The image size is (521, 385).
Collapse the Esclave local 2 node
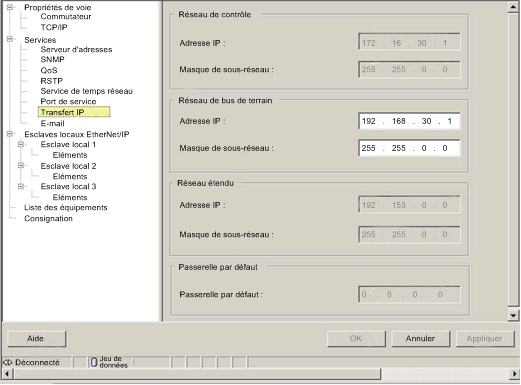(21, 165)
